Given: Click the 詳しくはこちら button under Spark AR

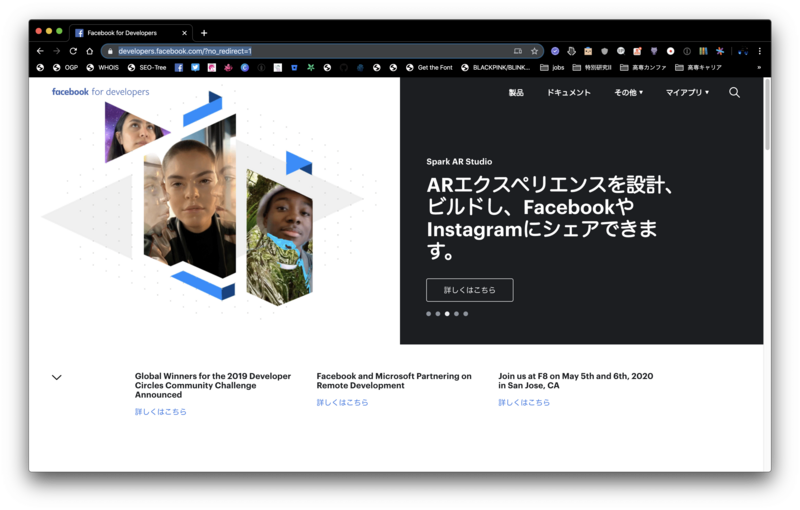Looking at the screenshot, I should [x=469, y=290].
